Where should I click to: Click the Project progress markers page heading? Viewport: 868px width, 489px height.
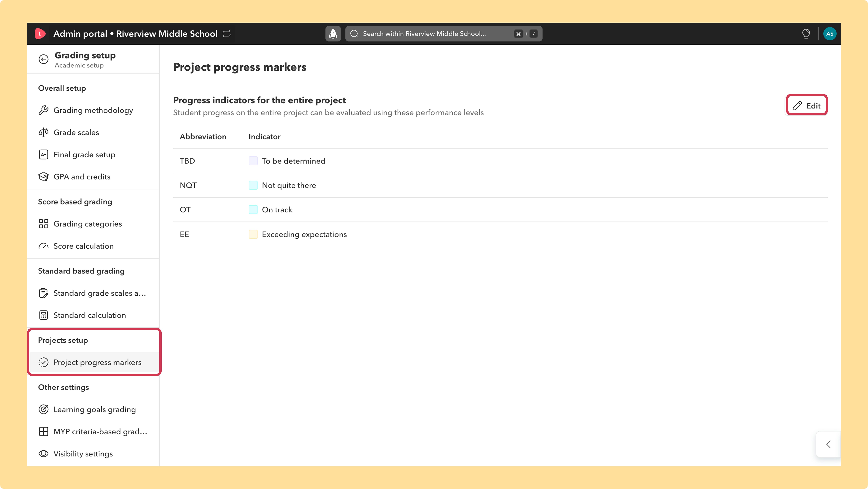click(240, 67)
